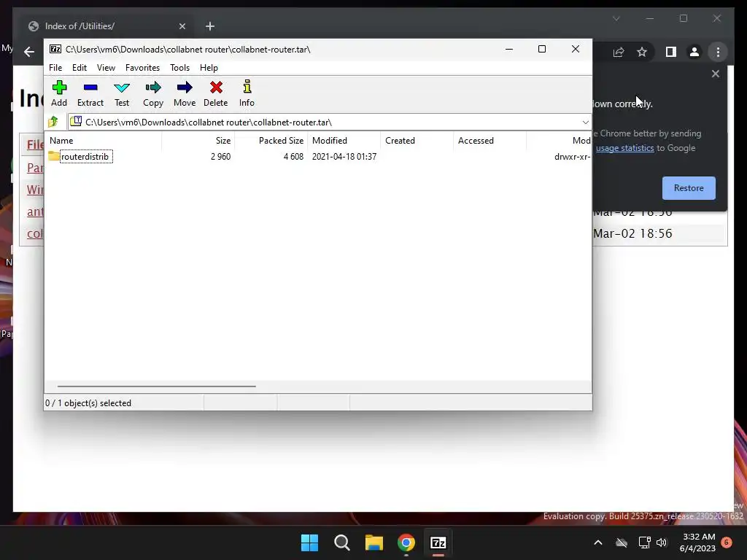Image resolution: width=747 pixels, height=560 pixels.
Task: Go up one folder level icon
Action: pyautogui.click(x=53, y=122)
